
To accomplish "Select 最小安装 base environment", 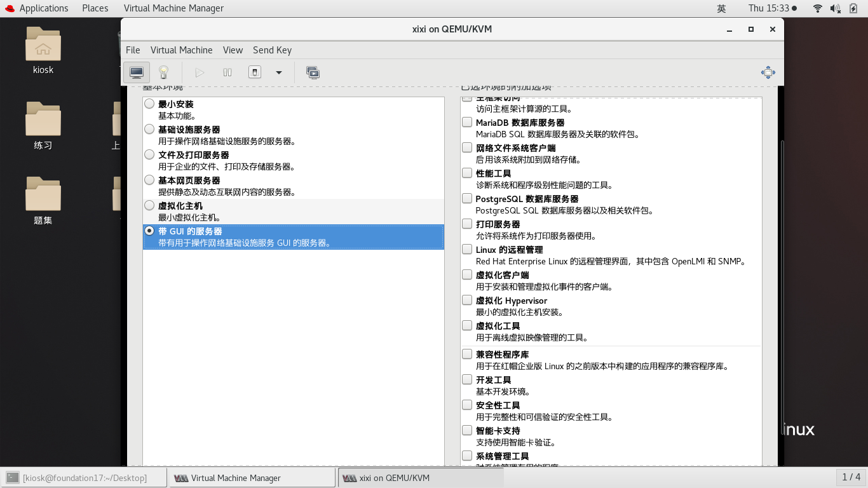I will [149, 104].
